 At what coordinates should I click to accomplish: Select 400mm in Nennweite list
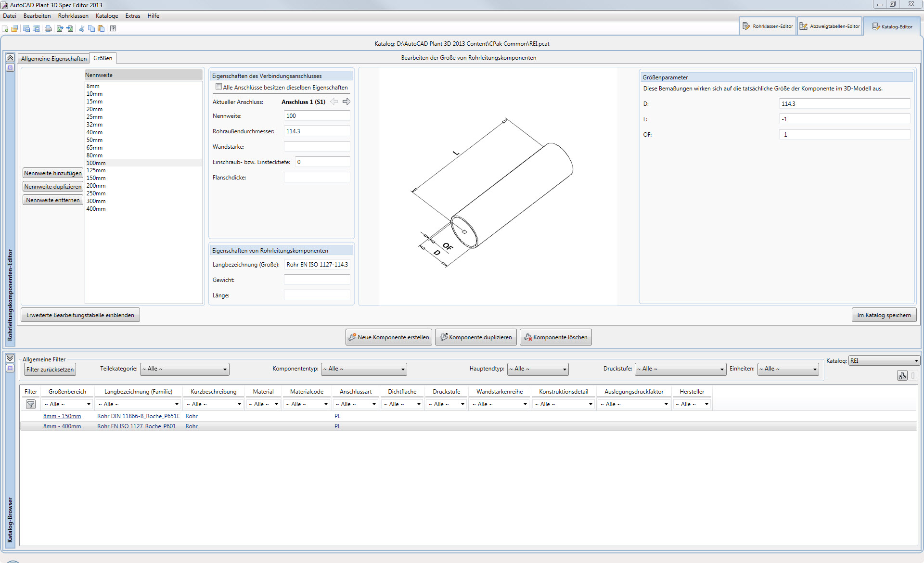pos(143,209)
